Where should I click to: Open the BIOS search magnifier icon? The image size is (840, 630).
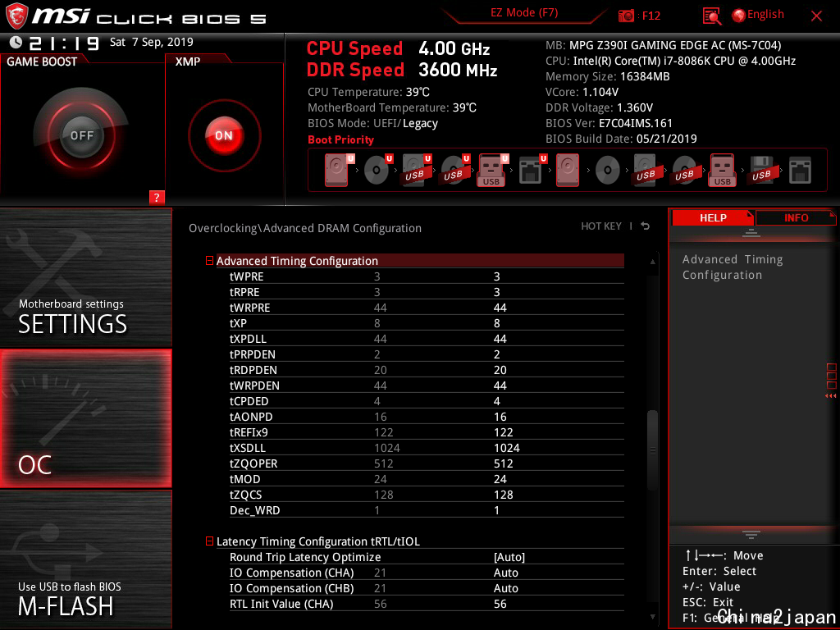pos(711,16)
